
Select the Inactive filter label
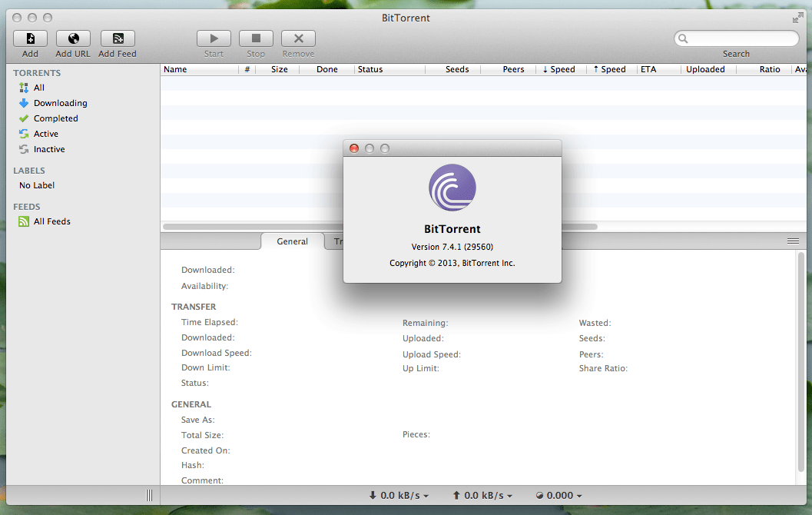coord(49,149)
